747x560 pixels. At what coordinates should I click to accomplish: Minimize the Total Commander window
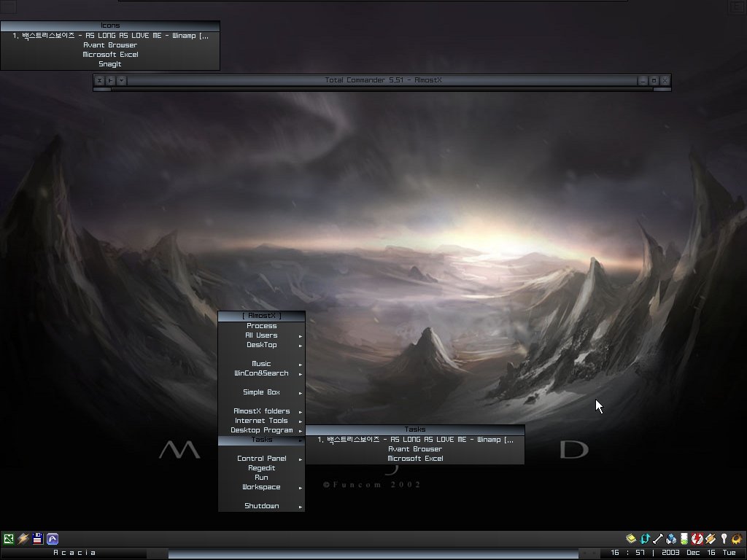643,80
